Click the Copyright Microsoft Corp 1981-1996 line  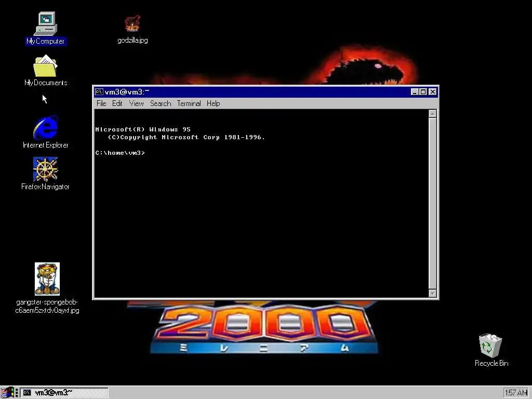coord(187,137)
